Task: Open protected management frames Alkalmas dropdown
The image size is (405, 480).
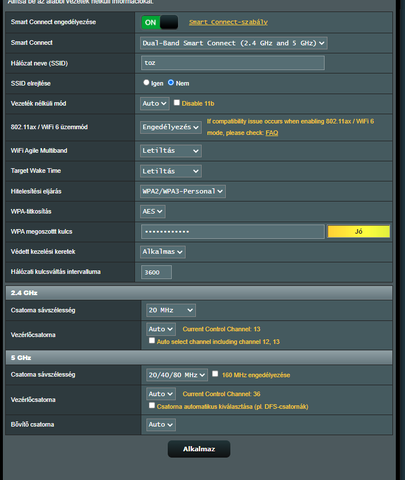Action: (163, 252)
